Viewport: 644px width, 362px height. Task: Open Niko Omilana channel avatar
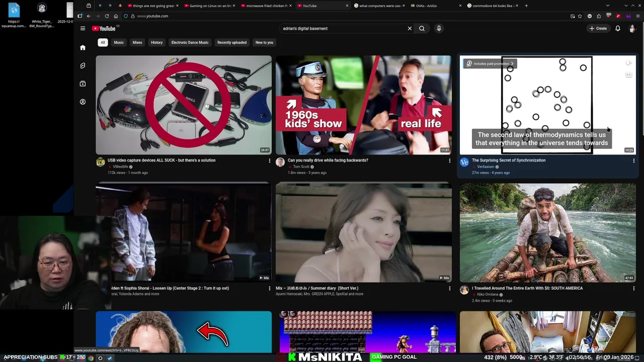[464, 290]
